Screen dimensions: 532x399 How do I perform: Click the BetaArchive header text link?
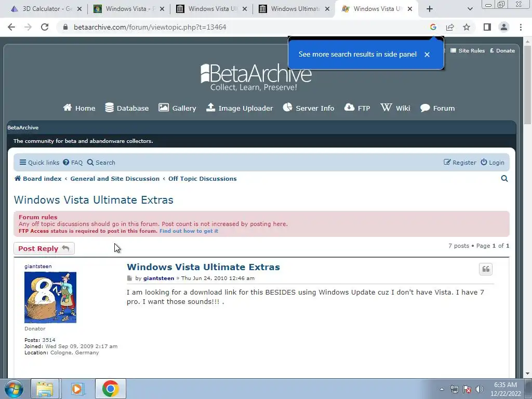(x=23, y=128)
